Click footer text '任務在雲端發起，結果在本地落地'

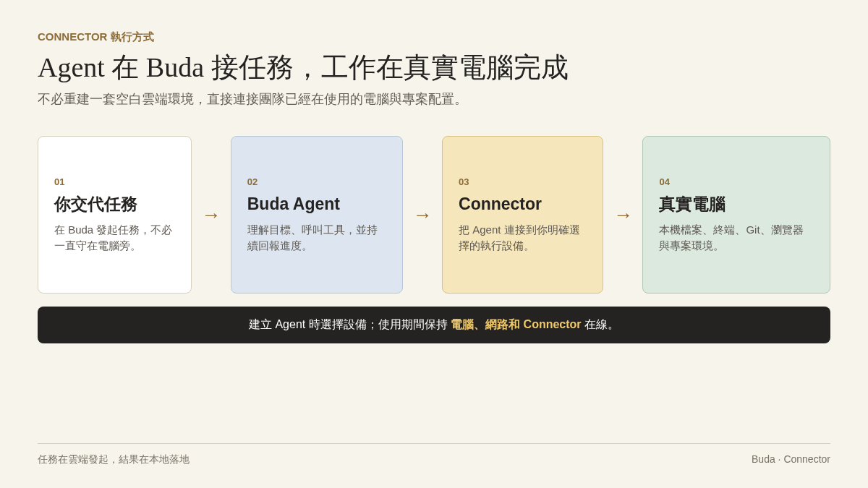pos(114,459)
